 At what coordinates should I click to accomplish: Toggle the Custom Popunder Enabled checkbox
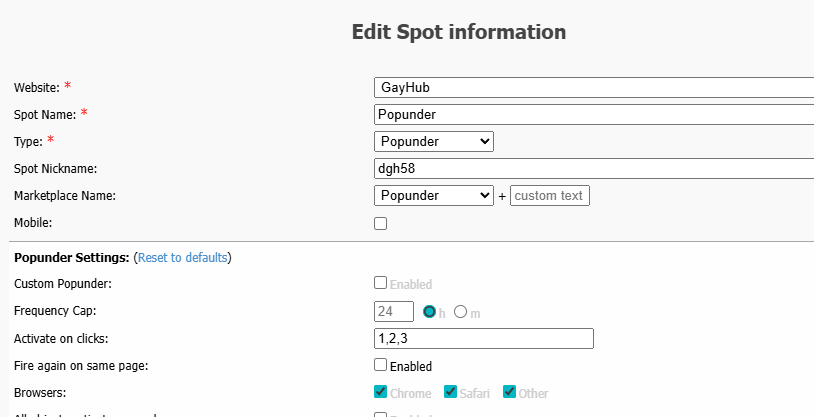click(381, 283)
